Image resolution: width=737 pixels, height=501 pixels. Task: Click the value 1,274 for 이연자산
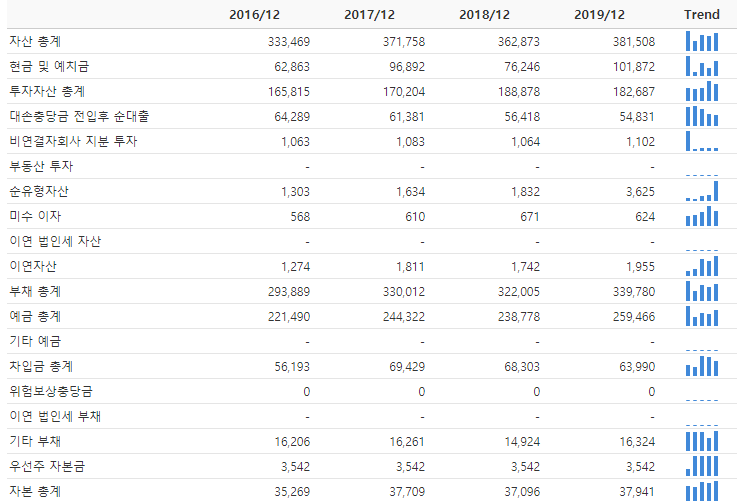pos(296,266)
